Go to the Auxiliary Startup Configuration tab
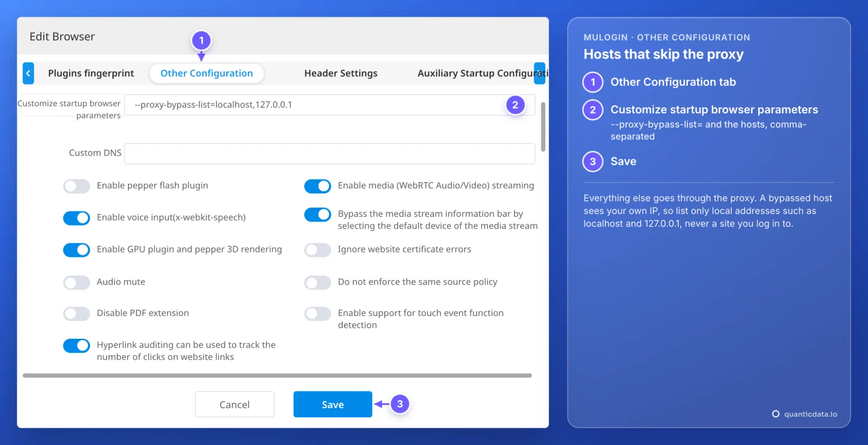The image size is (868, 445). pyautogui.click(x=483, y=73)
